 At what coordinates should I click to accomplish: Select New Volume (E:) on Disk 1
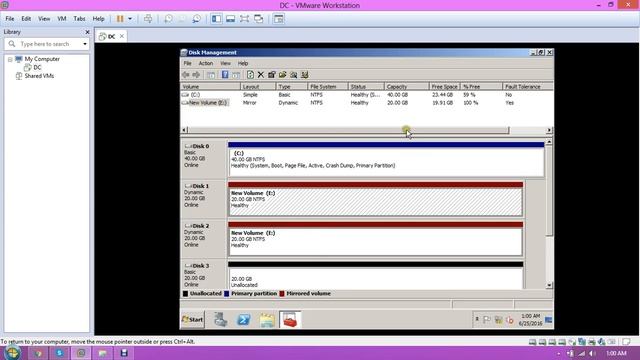click(376, 199)
